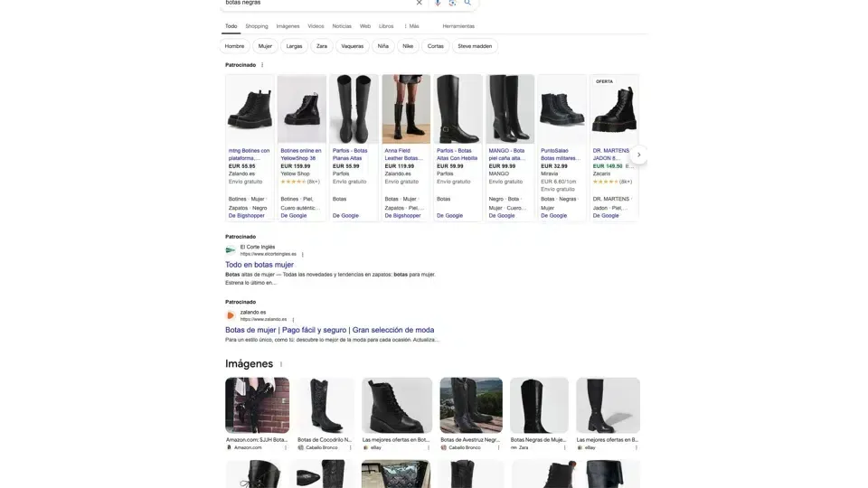Click the https://www.elcorteingles.es URL text
The width and height of the screenshot is (868, 488).
[x=268, y=254]
